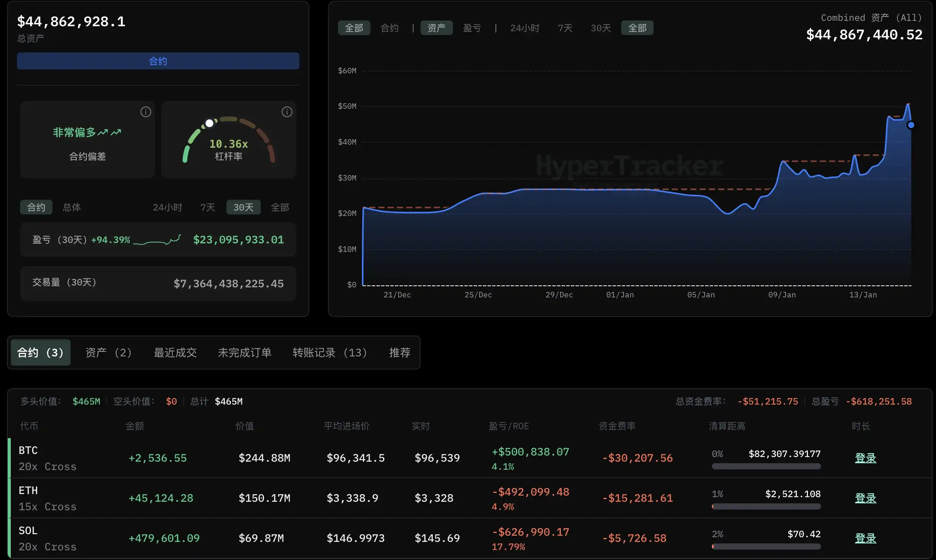Click info icon on 合约偏差 card
This screenshot has width=936, height=560.
145,112
